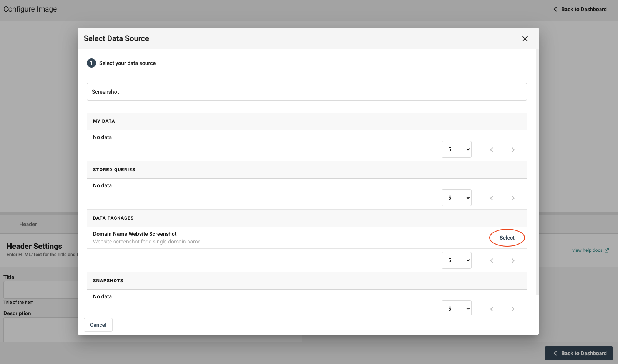
Task: Switch to the Header tab
Action: (28, 224)
